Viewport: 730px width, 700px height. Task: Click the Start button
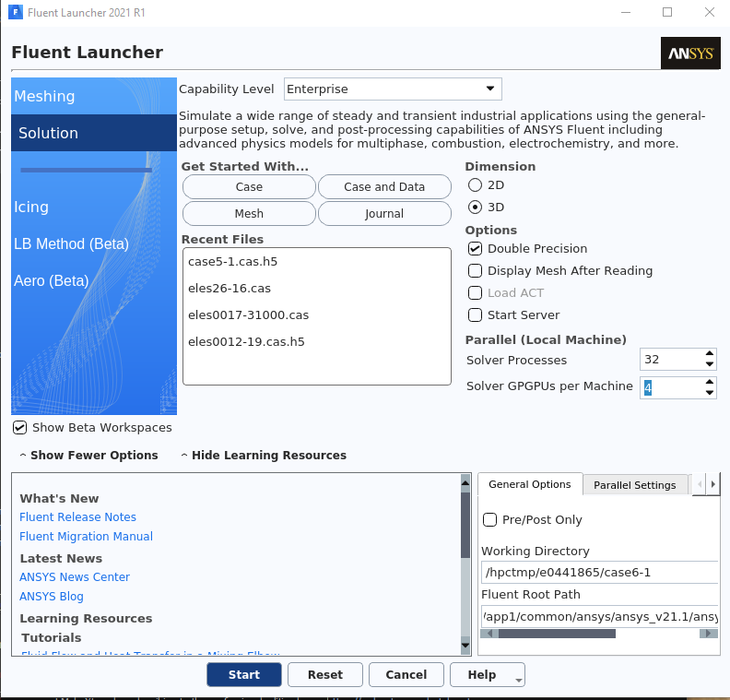(x=244, y=674)
